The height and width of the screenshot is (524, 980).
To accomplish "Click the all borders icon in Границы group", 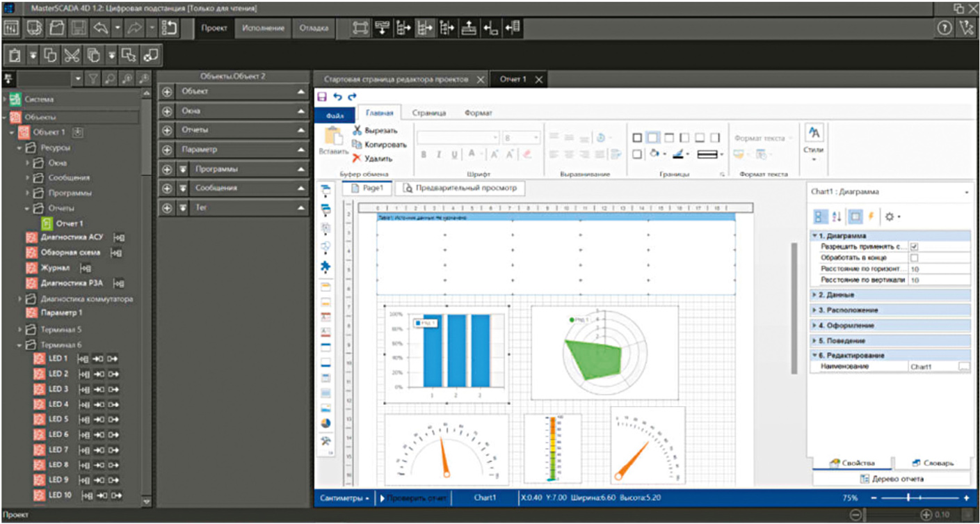I will click(637, 138).
